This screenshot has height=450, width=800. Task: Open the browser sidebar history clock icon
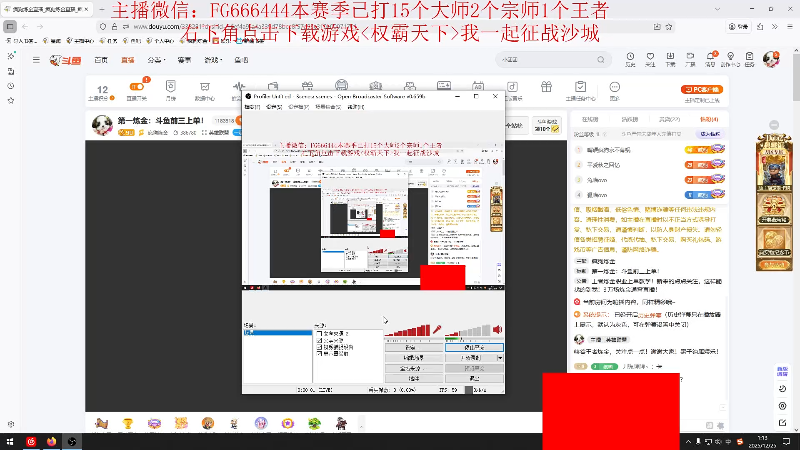(x=11, y=86)
